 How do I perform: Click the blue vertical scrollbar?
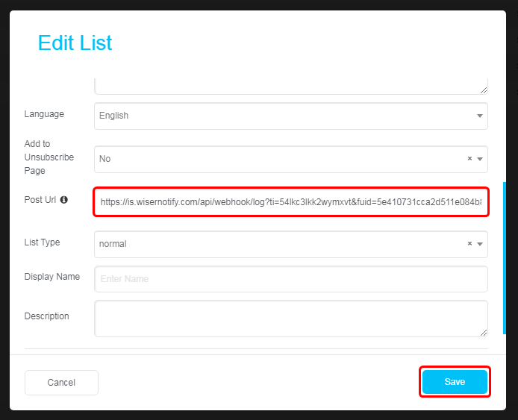click(504, 258)
